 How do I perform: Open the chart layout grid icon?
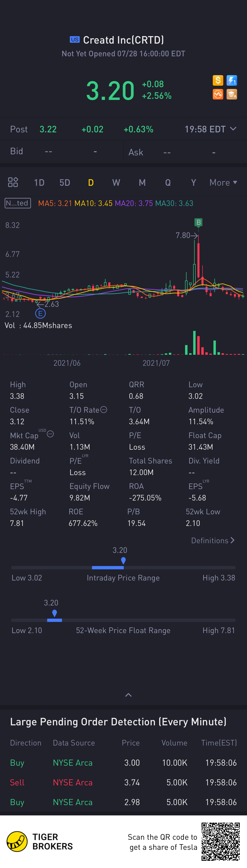[13, 182]
